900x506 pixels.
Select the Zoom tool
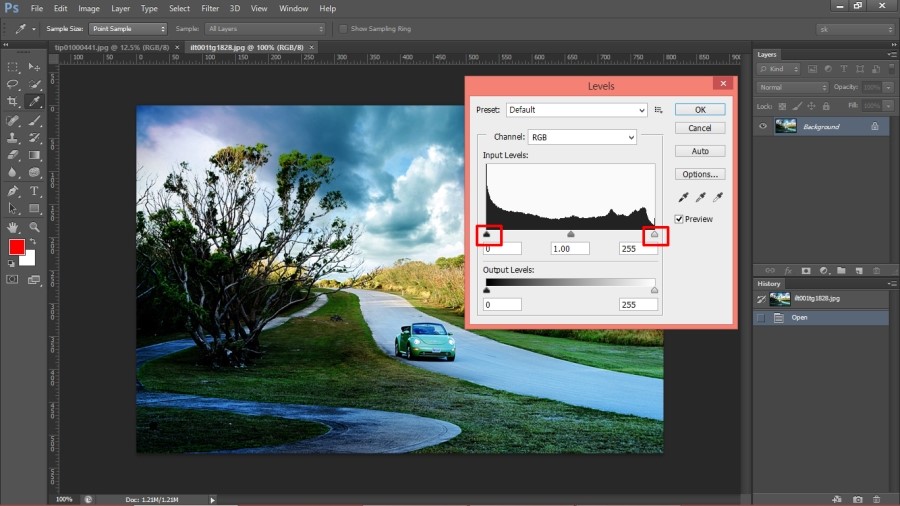coord(34,227)
